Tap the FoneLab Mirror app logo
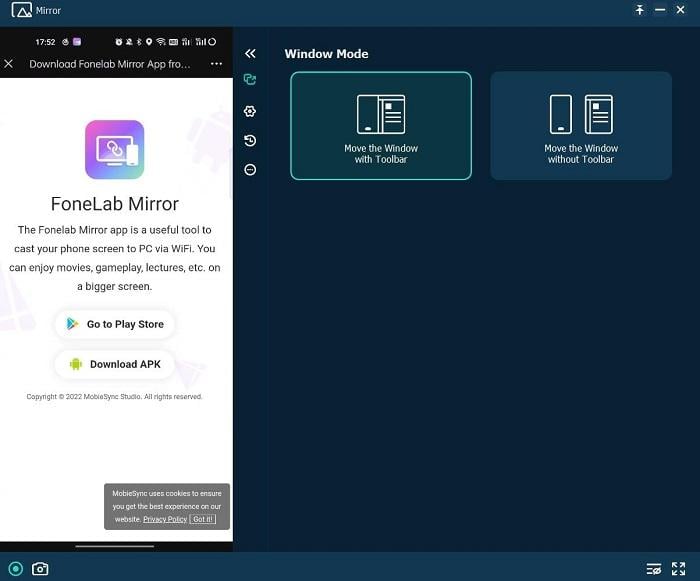 115,150
